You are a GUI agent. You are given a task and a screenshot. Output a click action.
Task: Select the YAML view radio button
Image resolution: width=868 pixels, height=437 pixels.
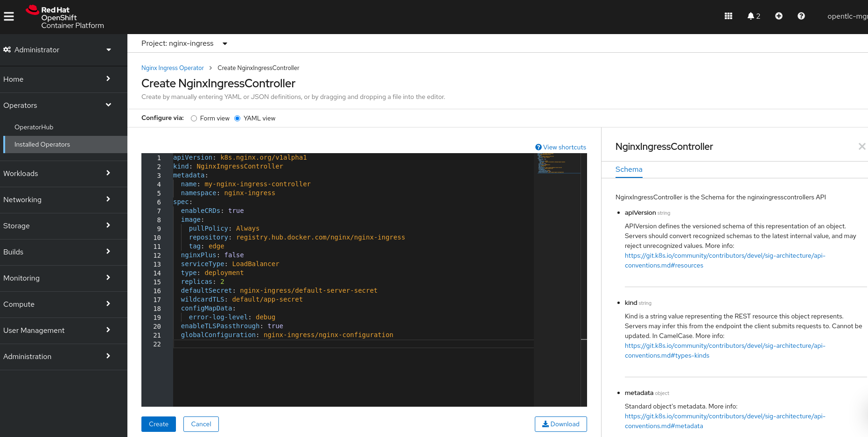coord(238,119)
